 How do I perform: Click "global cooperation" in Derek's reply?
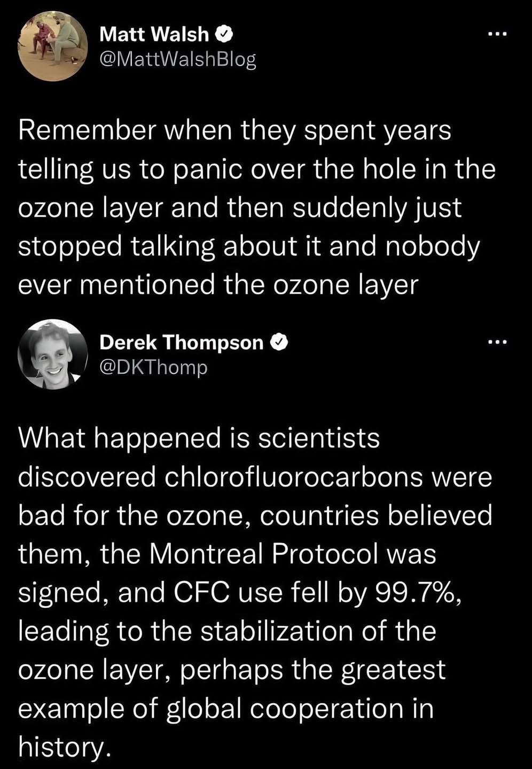click(301, 709)
